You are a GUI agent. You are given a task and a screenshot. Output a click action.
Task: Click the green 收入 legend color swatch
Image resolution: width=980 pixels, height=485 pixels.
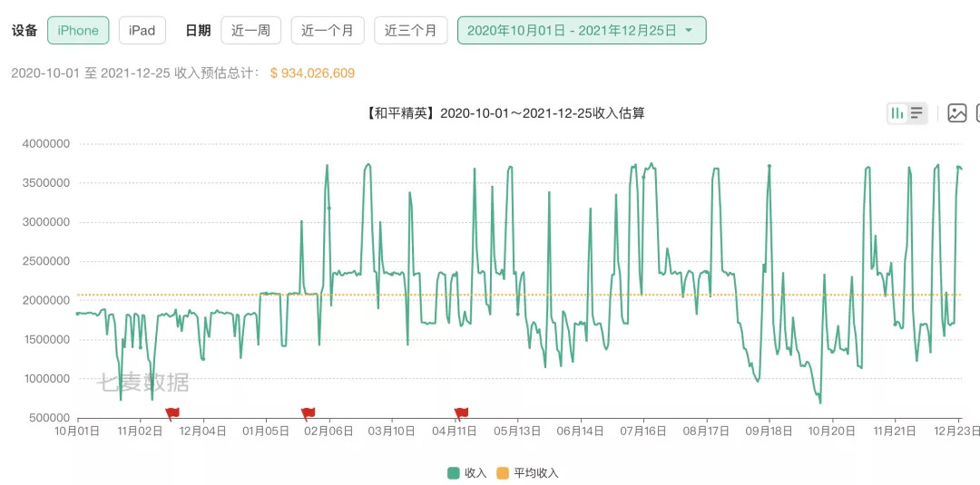pos(454,473)
